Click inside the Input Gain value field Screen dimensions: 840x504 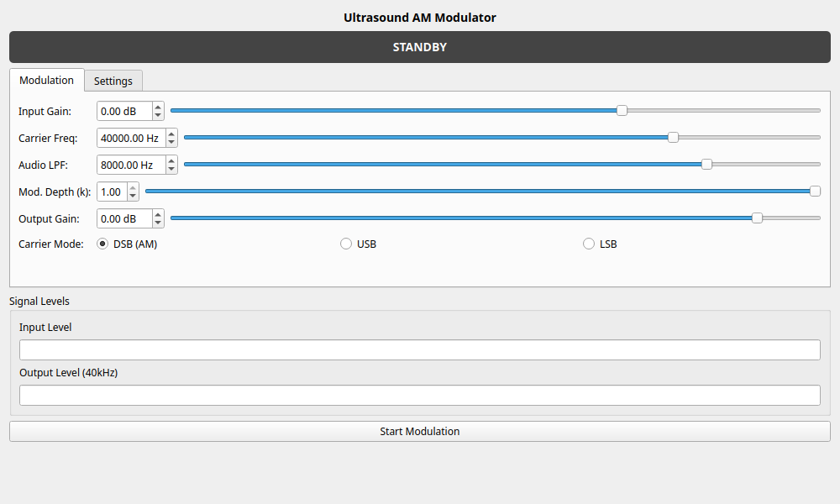coord(123,111)
